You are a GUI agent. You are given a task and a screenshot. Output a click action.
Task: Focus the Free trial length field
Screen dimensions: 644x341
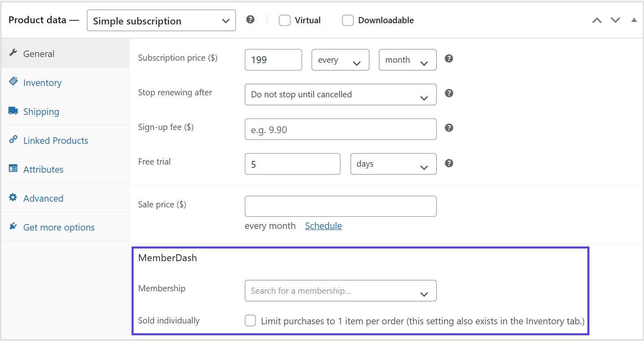292,164
